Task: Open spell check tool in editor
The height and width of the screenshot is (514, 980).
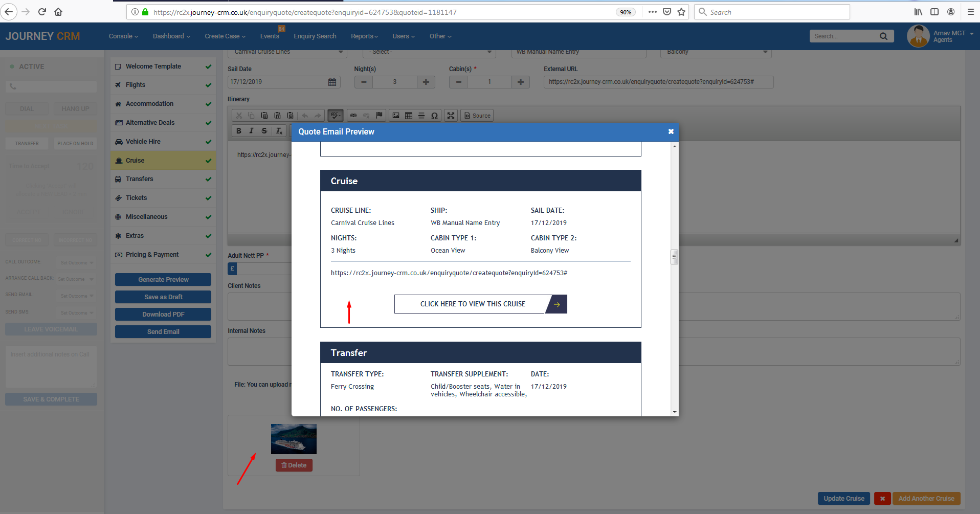Action: tap(336, 116)
